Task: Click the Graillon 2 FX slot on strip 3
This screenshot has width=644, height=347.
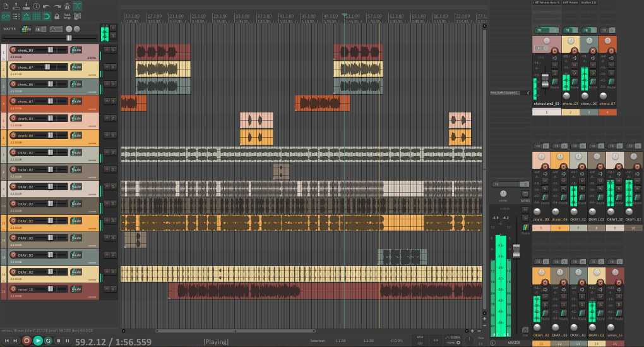Action: pyautogui.click(x=588, y=3)
